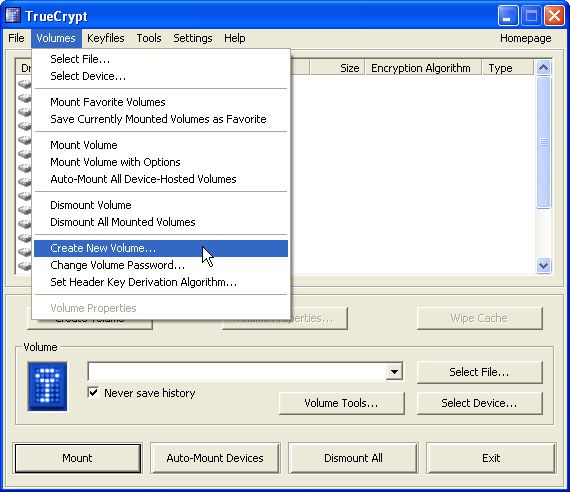Click the Type column header

(x=508, y=68)
